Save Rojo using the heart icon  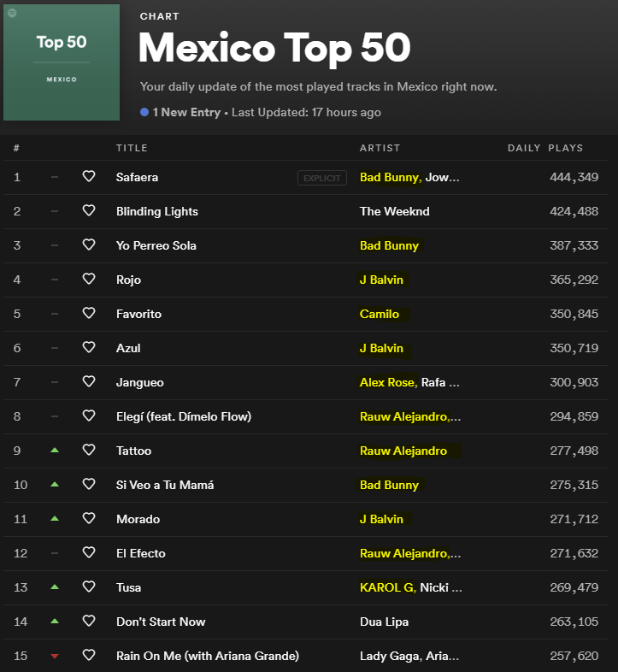[89, 279]
